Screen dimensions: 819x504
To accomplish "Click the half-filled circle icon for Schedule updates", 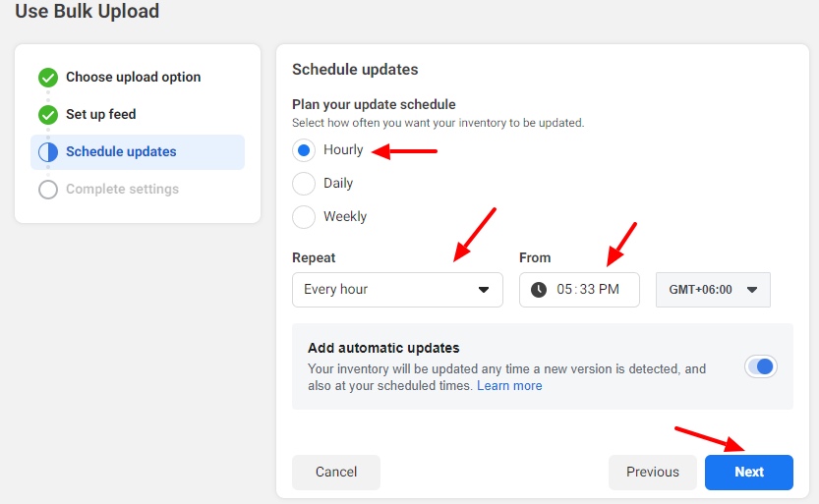I will (x=48, y=152).
